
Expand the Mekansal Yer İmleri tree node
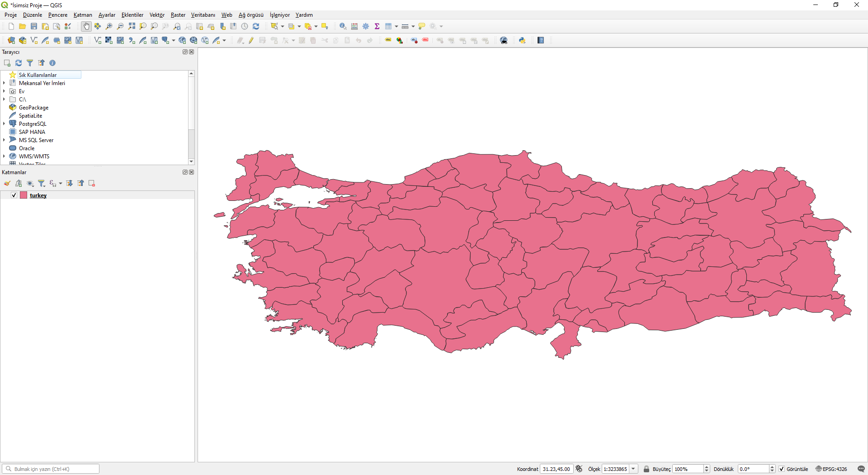pos(4,83)
